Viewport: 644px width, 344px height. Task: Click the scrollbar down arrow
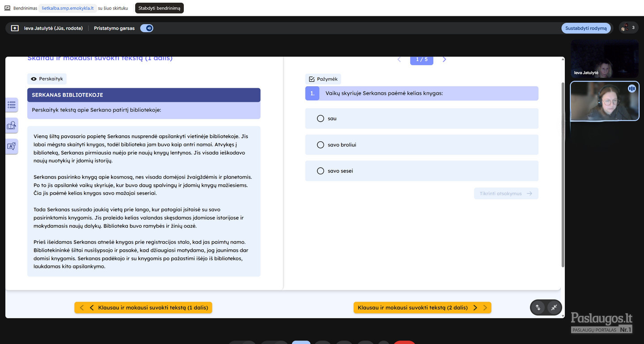[563, 316]
